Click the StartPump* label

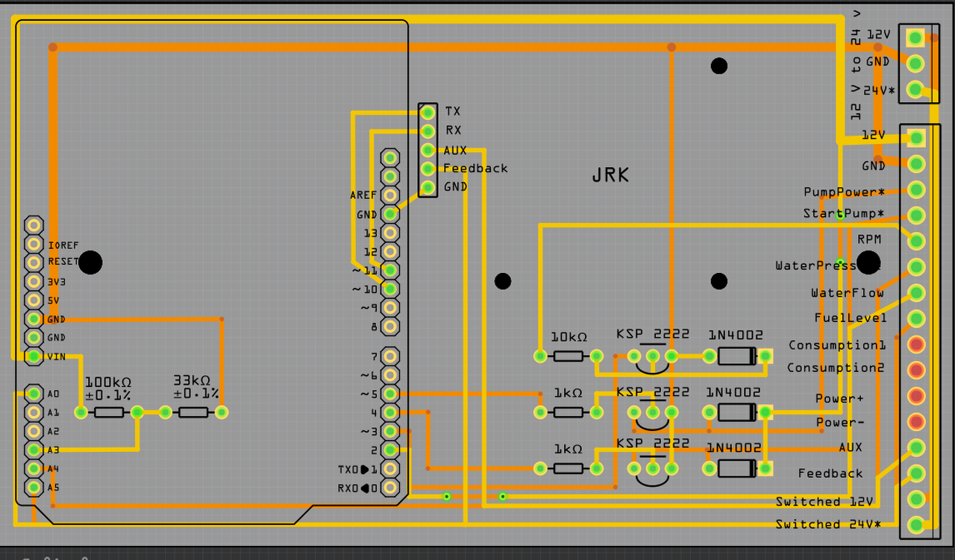(844, 214)
